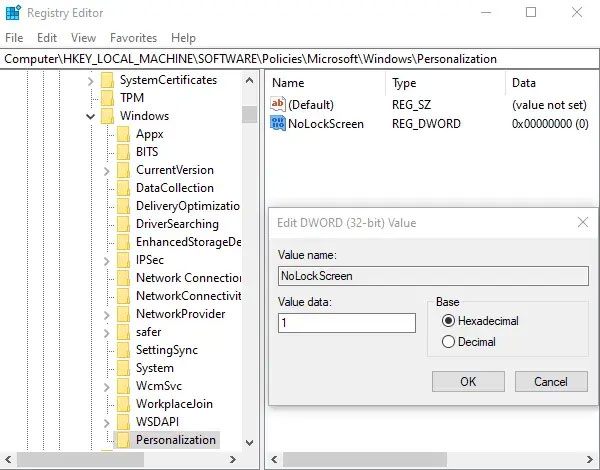
Task: Open the Edit menu
Action: pos(47,38)
